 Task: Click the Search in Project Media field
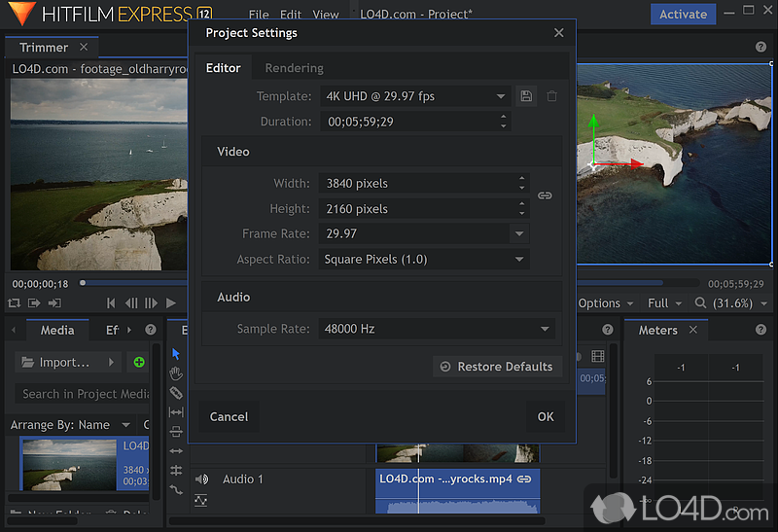point(83,394)
